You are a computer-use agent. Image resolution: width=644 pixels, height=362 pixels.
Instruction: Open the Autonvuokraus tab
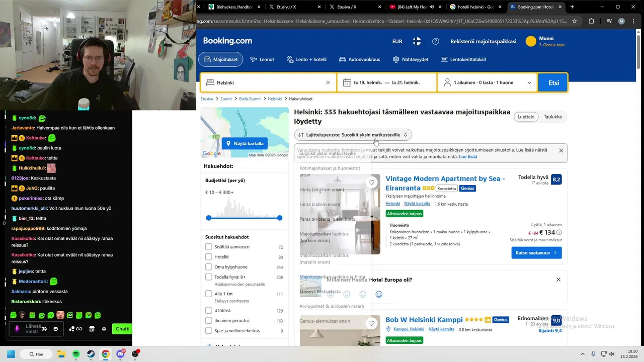point(359,59)
